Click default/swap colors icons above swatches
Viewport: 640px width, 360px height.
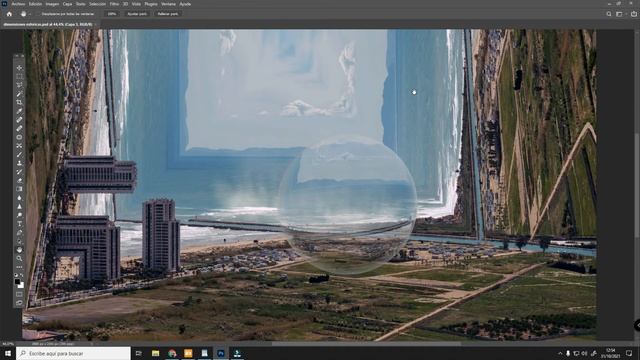click(x=19, y=275)
